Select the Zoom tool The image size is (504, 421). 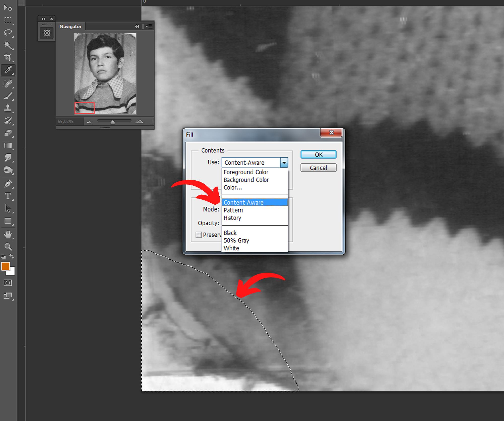8,247
